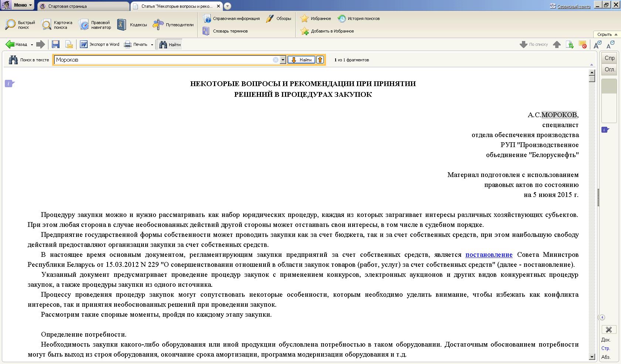The image size is (621, 364).
Task: Open Быстрый поиск from the toolbar
Action: [20, 25]
